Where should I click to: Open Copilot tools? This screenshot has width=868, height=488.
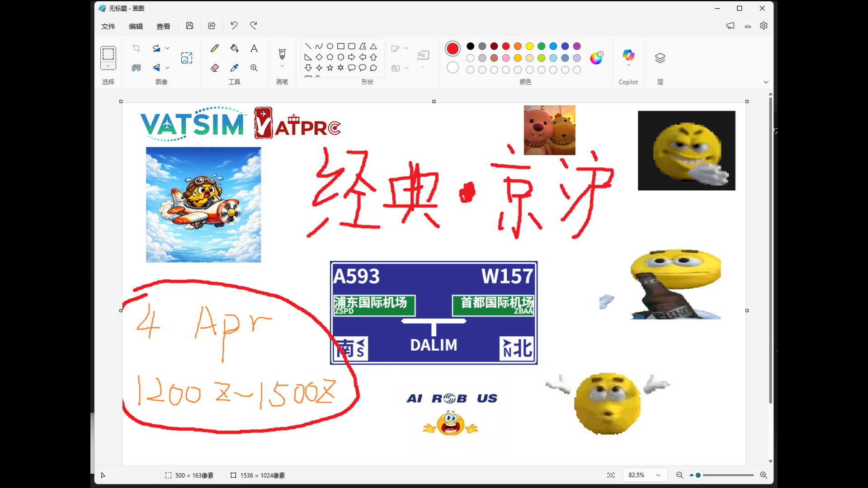pos(628,56)
